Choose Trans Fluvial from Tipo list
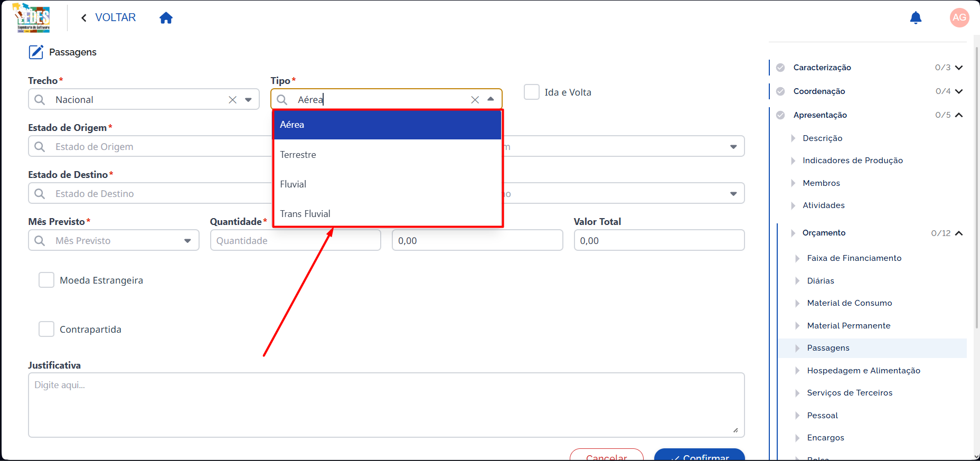Viewport: 980px width, 461px height. [x=387, y=214]
